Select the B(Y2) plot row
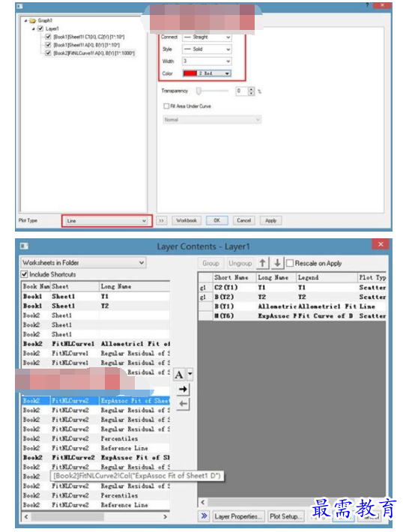 [x=292, y=297]
